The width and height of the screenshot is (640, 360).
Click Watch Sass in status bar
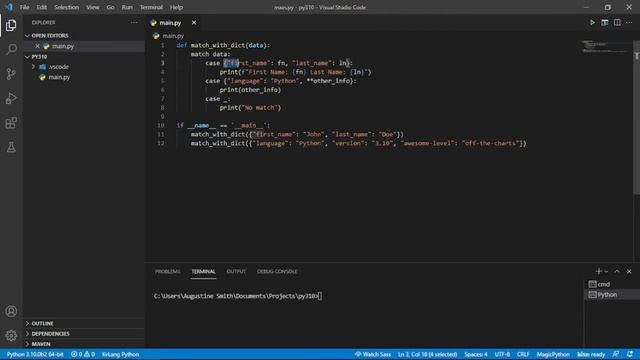[x=373, y=354]
